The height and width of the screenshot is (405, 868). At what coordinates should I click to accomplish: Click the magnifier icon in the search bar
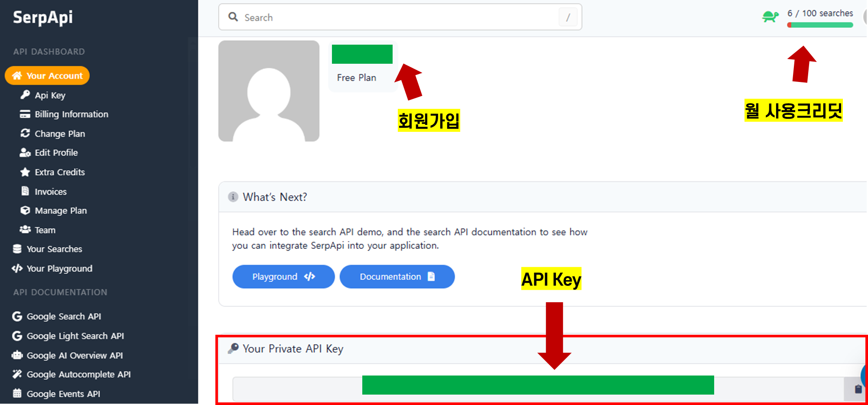point(233,17)
